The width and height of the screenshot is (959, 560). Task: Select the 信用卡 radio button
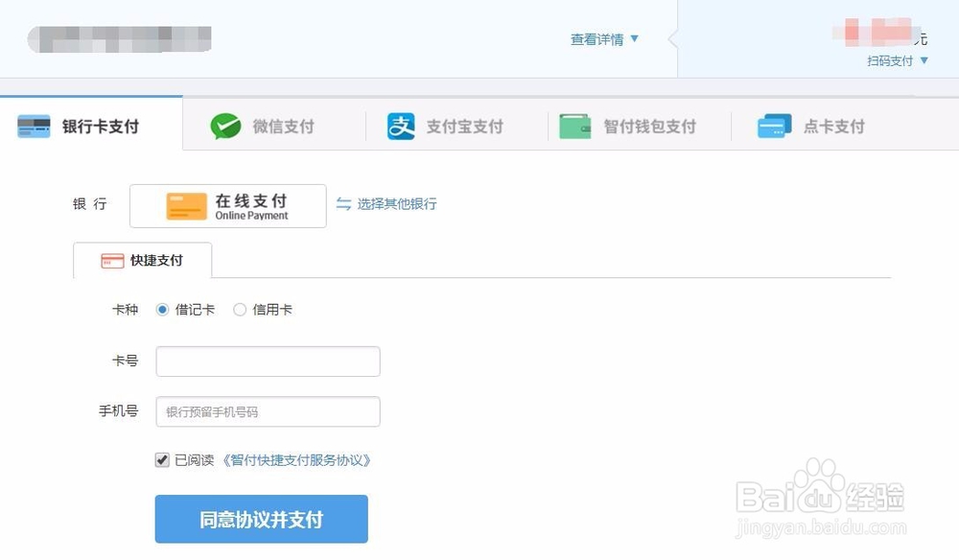(239, 309)
